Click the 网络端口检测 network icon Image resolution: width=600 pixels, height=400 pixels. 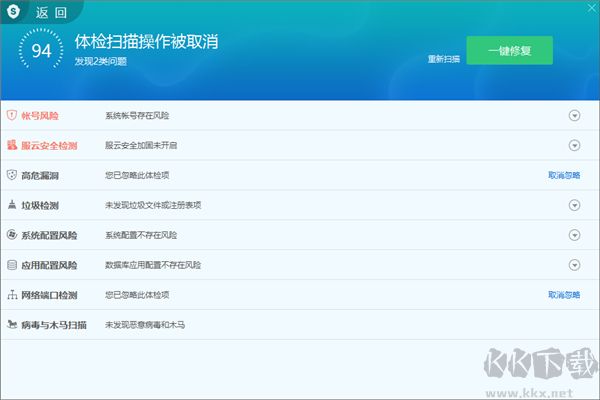click(x=12, y=295)
